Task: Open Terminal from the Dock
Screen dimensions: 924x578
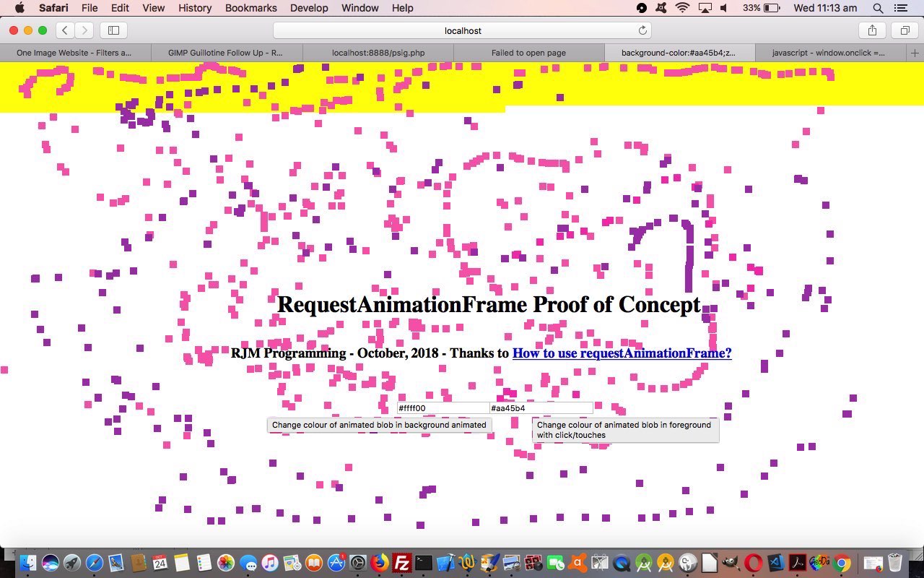Action: click(424, 562)
